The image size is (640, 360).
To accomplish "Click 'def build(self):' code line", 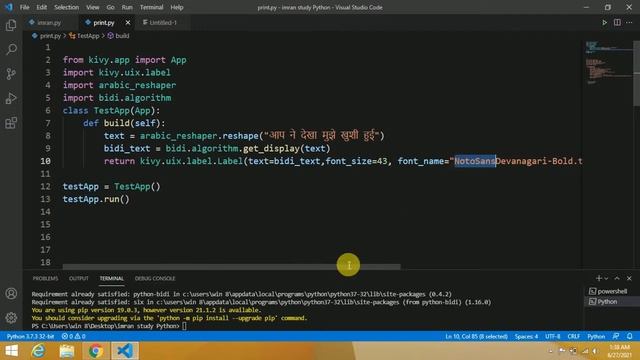I will click(x=124, y=123).
